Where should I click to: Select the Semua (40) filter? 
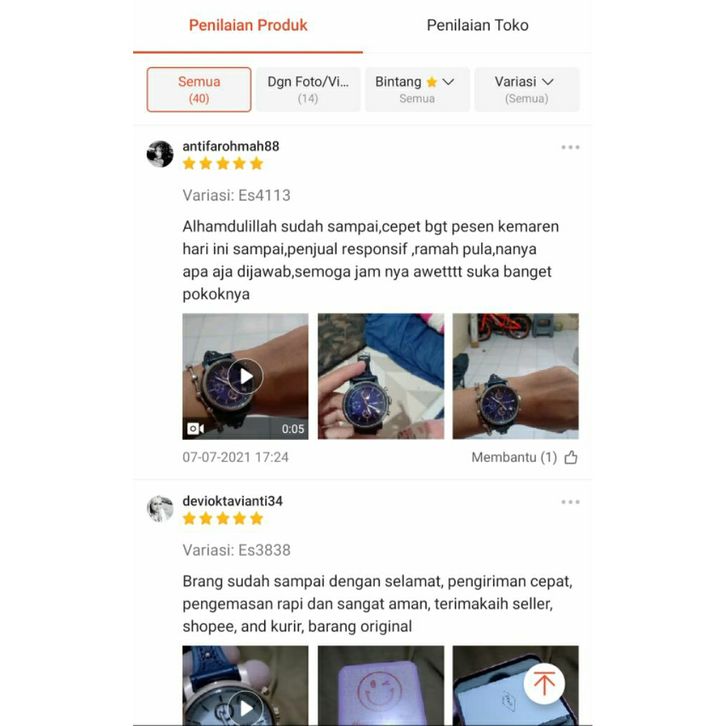(x=199, y=89)
